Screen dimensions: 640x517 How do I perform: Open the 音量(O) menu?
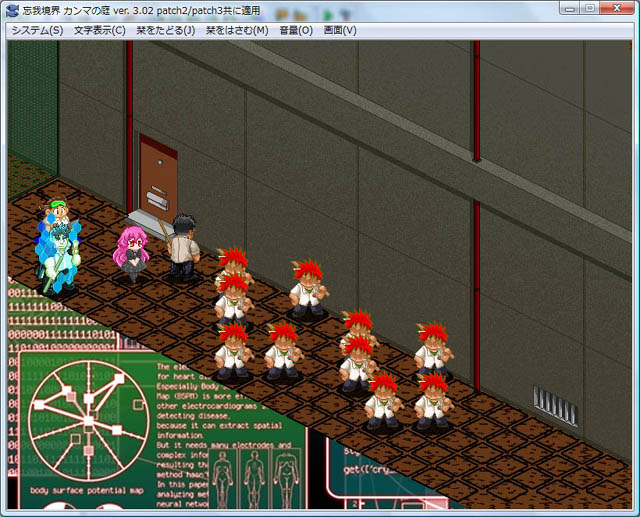coord(296,31)
